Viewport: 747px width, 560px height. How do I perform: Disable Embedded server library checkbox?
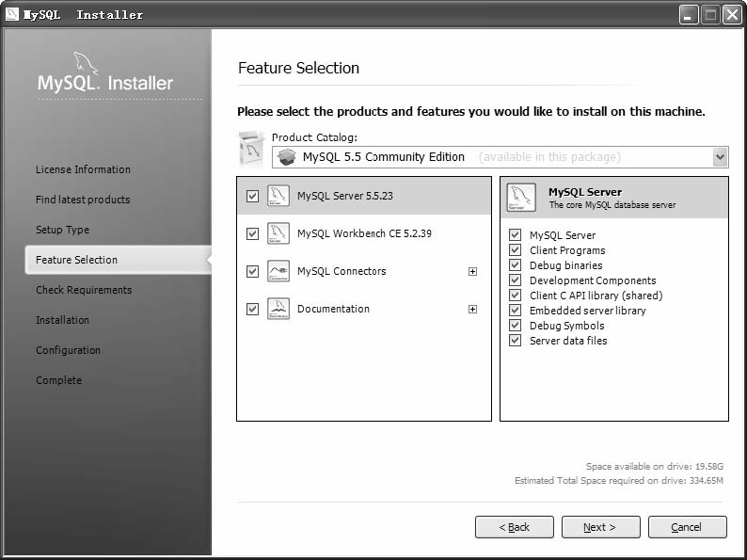click(x=515, y=310)
